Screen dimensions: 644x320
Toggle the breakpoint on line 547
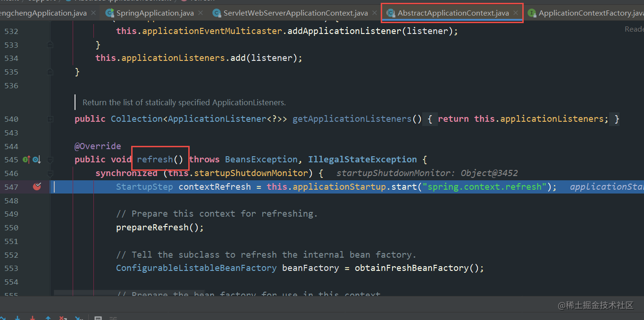pos(37,187)
